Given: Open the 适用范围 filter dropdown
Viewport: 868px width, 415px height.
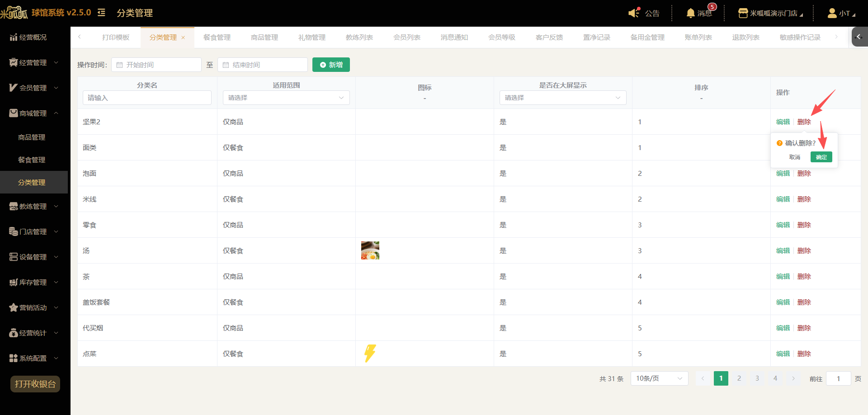Looking at the screenshot, I should point(286,98).
